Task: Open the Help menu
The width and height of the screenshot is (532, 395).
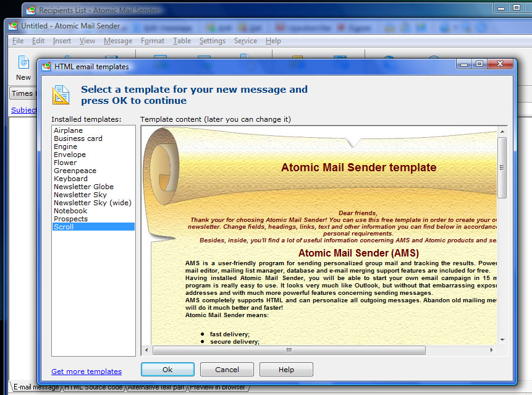Action: (273, 41)
